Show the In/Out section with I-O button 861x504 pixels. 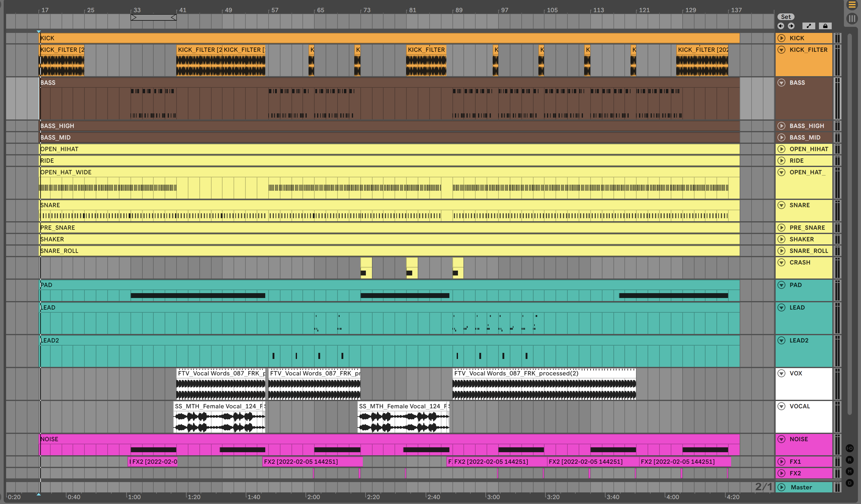click(x=850, y=448)
